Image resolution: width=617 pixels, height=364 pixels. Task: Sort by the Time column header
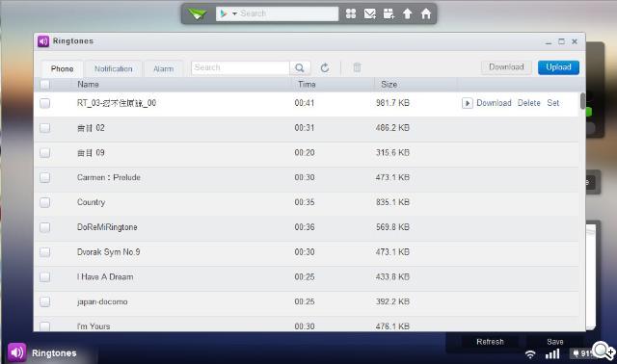(x=307, y=84)
